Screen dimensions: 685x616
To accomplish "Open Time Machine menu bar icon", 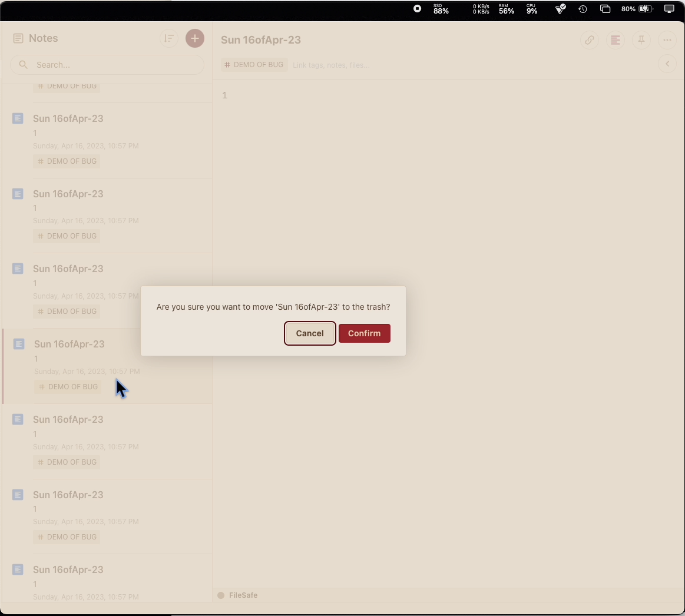I will 583,9.
